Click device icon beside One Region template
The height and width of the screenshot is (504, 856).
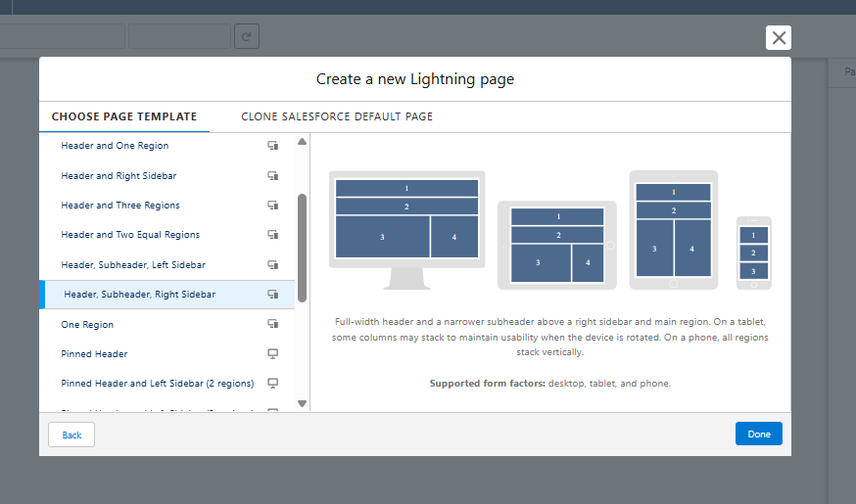click(273, 324)
